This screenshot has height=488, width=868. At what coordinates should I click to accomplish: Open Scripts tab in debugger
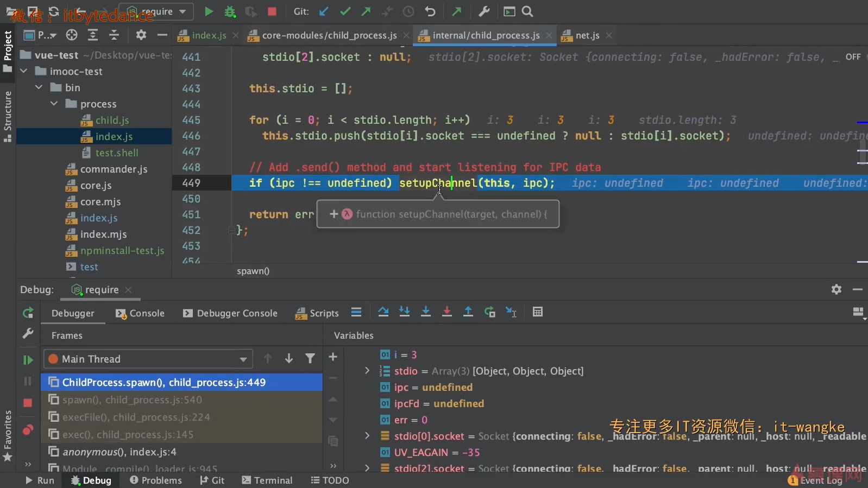pos(317,313)
